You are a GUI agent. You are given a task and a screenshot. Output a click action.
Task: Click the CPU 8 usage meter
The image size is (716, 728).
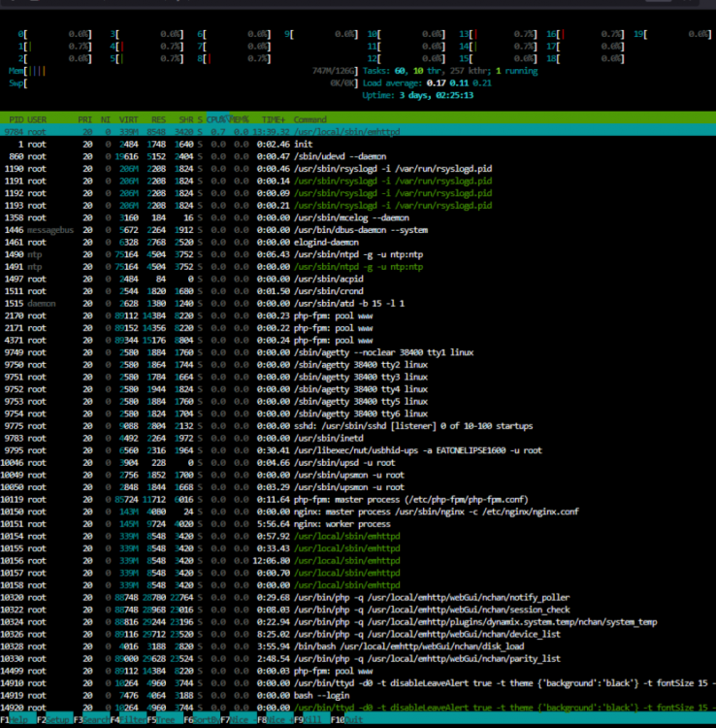tap(234, 58)
